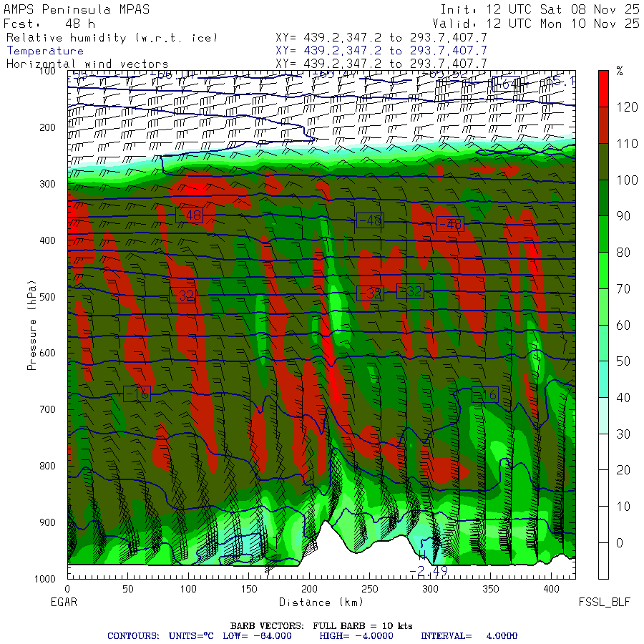
Task: Click the "AMPS Peninsula MPAS" title
Action: click(77, 9)
